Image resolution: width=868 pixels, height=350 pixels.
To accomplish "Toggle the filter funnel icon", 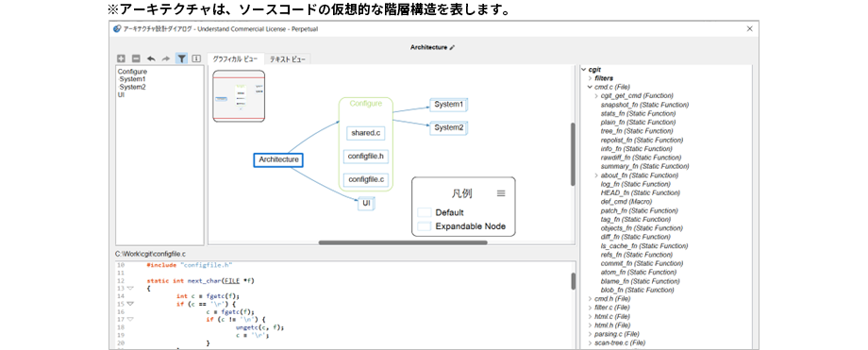I will (x=181, y=58).
